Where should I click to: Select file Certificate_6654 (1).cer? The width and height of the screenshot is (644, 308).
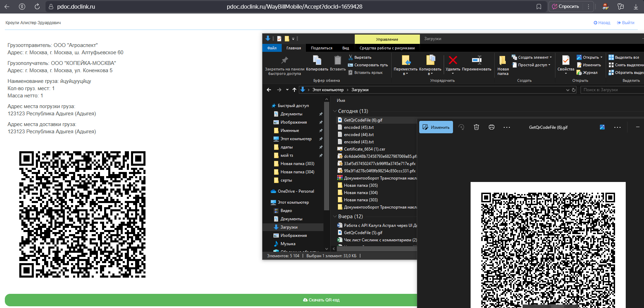pos(364,149)
